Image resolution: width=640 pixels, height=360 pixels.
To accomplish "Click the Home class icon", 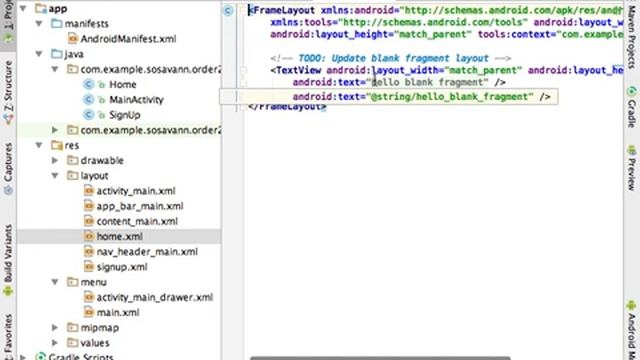I will 88,84.
